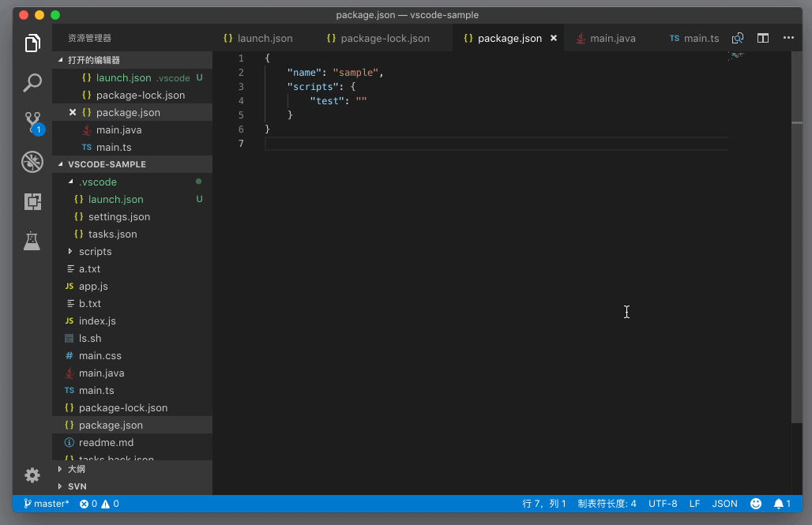Close the package.json editor tab
Viewport: 812px width, 525px height.
pyautogui.click(x=554, y=38)
